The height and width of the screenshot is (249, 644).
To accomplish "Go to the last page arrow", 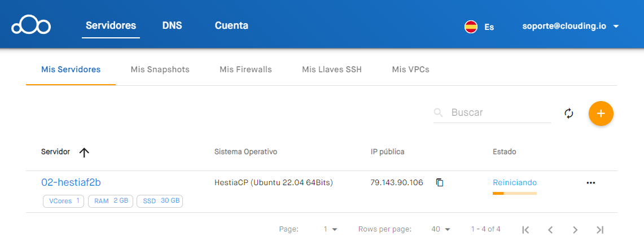I will coord(600,230).
